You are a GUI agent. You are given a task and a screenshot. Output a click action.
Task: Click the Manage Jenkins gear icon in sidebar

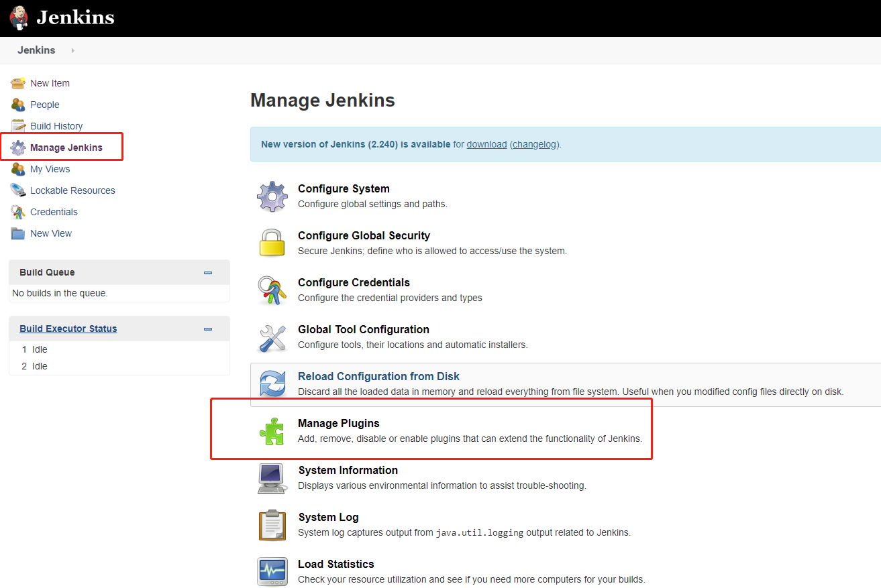pos(18,148)
